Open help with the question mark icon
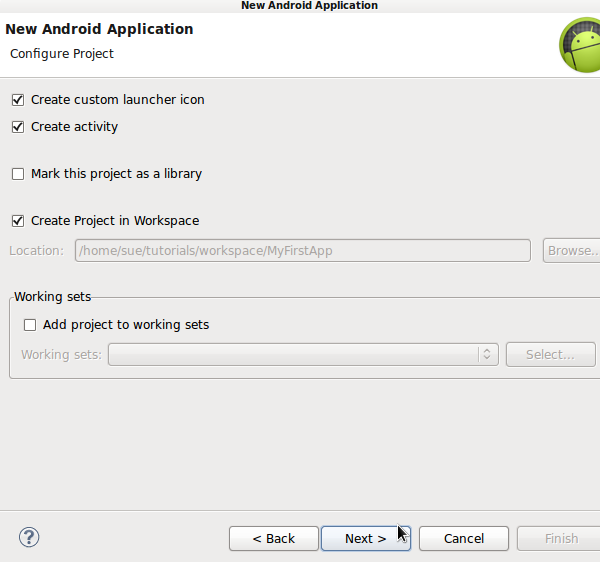The height and width of the screenshot is (562, 600). click(x=28, y=537)
